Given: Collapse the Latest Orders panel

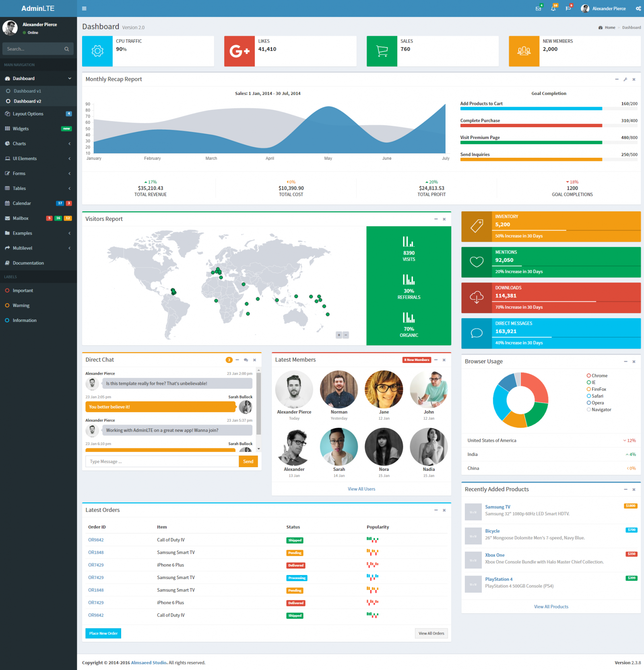Looking at the screenshot, I should 436,510.
